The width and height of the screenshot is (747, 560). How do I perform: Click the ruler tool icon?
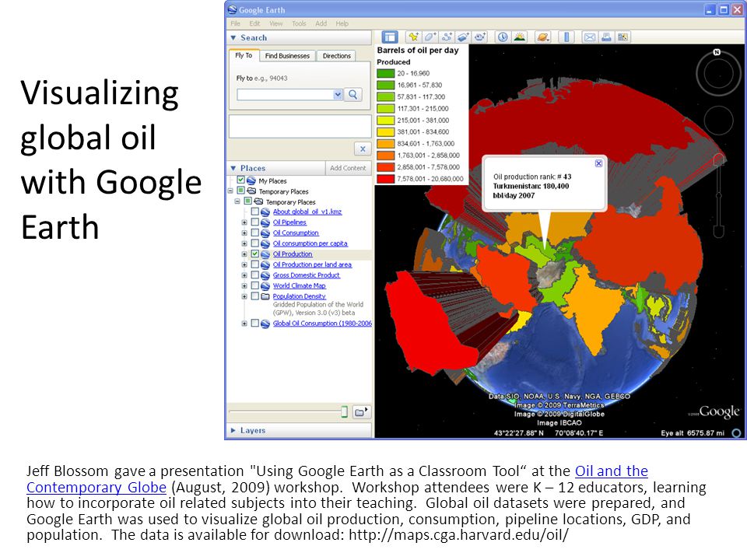(x=566, y=37)
